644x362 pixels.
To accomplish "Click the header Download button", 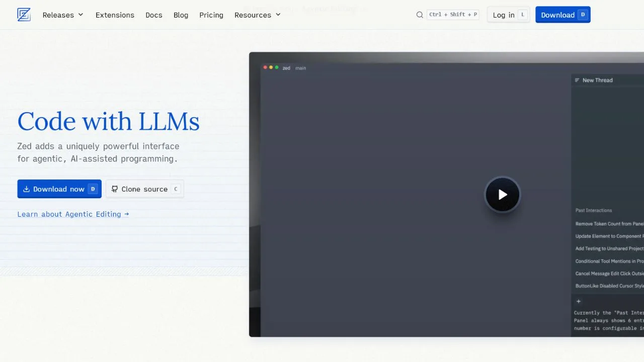I will 563,15.
